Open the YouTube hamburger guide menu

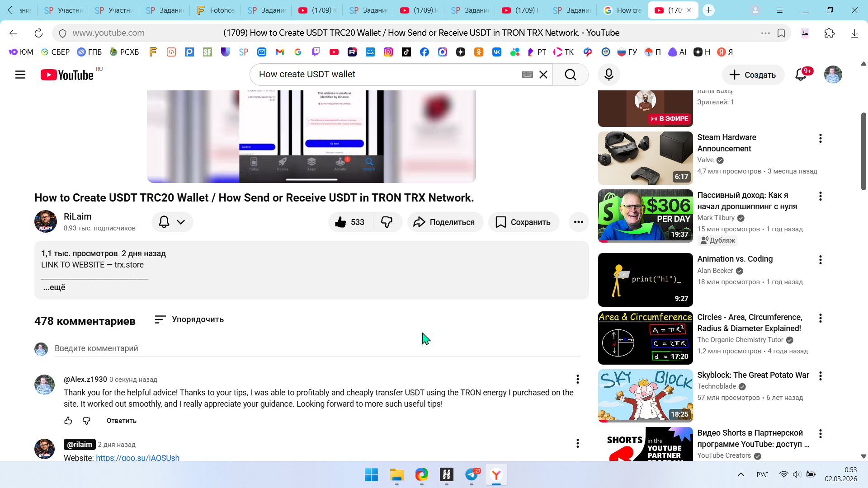(x=20, y=75)
